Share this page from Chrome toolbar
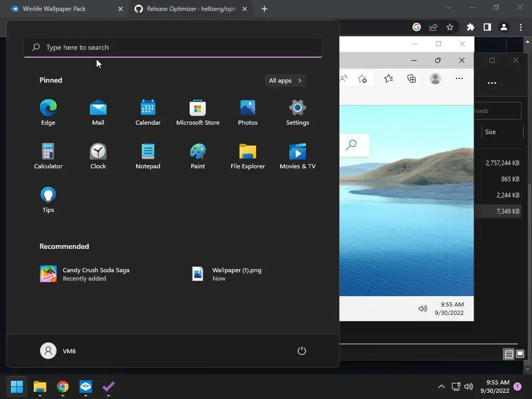Viewport: 532px width, 399px height. pyautogui.click(x=433, y=27)
